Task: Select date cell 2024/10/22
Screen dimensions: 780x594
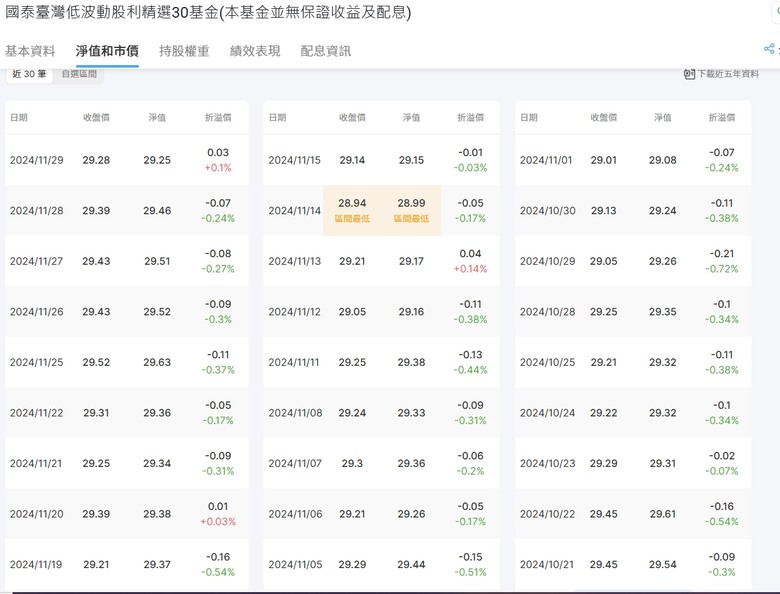Action: pos(547,514)
